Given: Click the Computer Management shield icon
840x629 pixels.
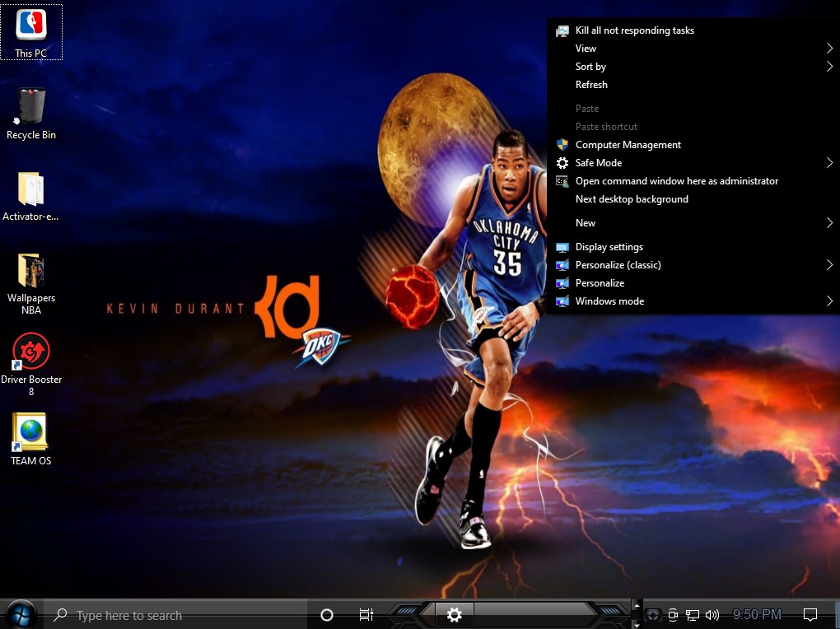Looking at the screenshot, I should click(562, 145).
